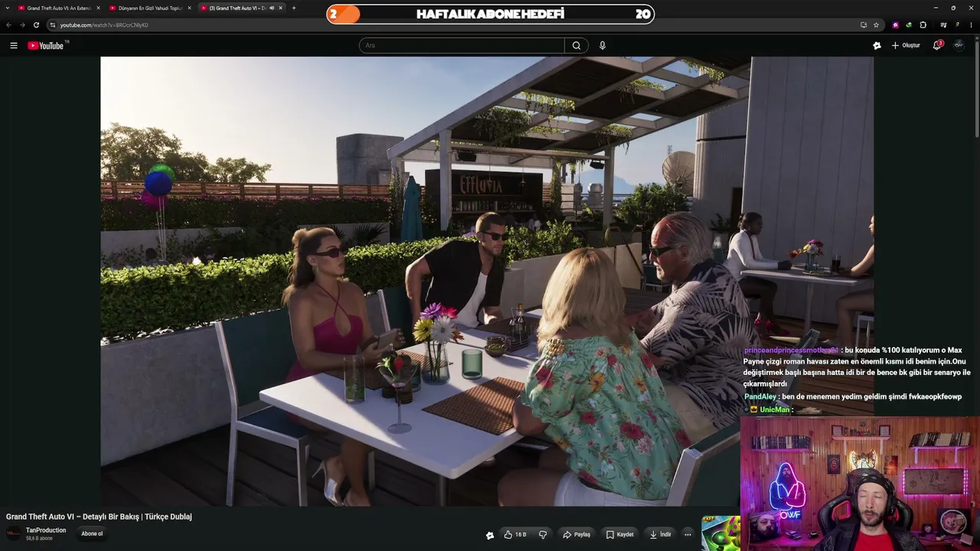Click the search magnifier button
Viewport: 980px width, 551px height.
(x=577, y=45)
